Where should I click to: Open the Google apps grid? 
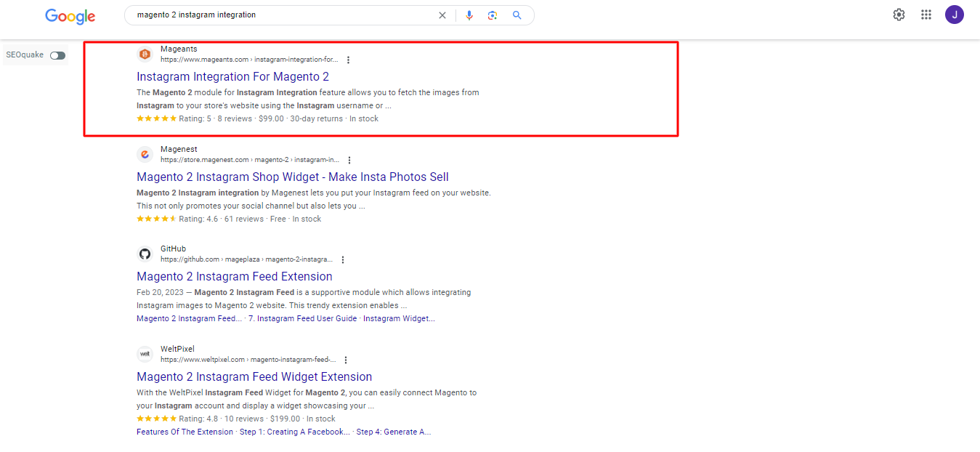pyautogui.click(x=926, y=14)
